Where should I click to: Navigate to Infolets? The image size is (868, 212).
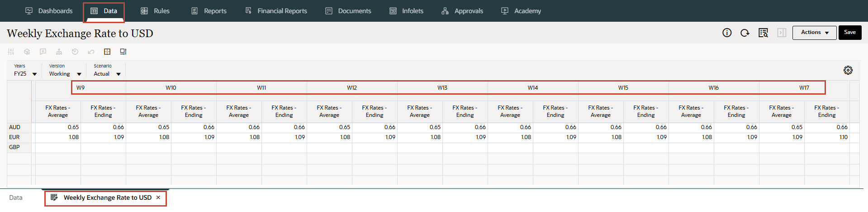406,11
